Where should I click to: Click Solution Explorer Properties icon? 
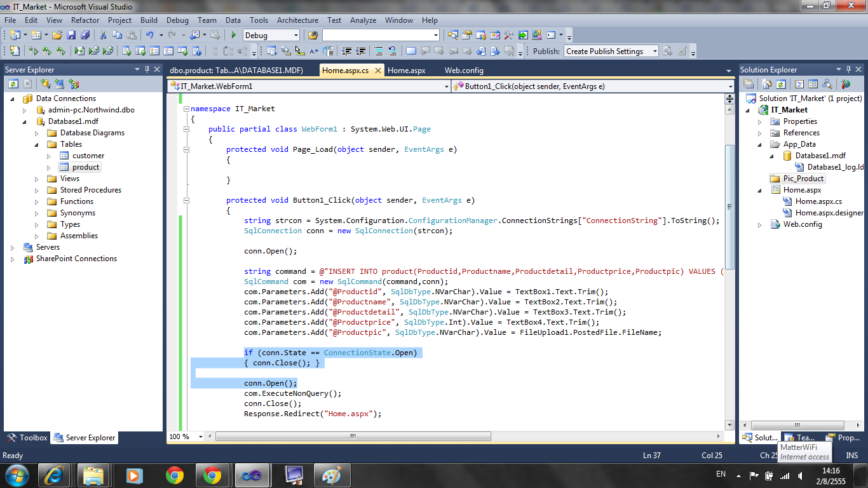749,83
